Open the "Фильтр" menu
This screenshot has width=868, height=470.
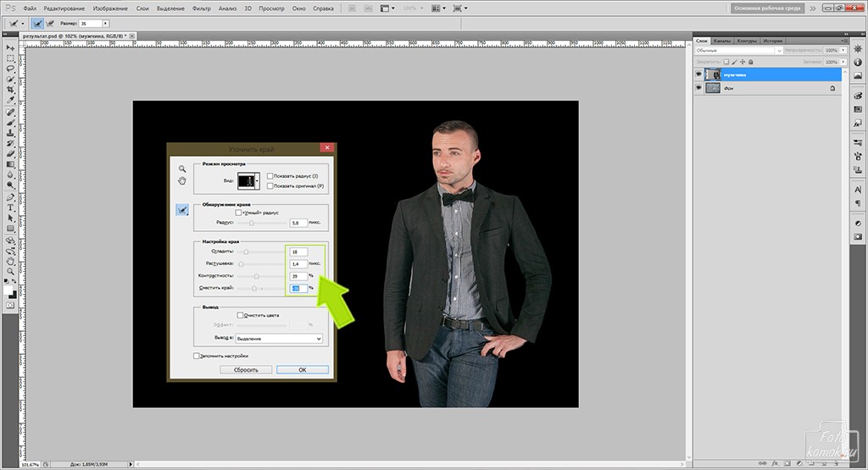pos(202,8)
